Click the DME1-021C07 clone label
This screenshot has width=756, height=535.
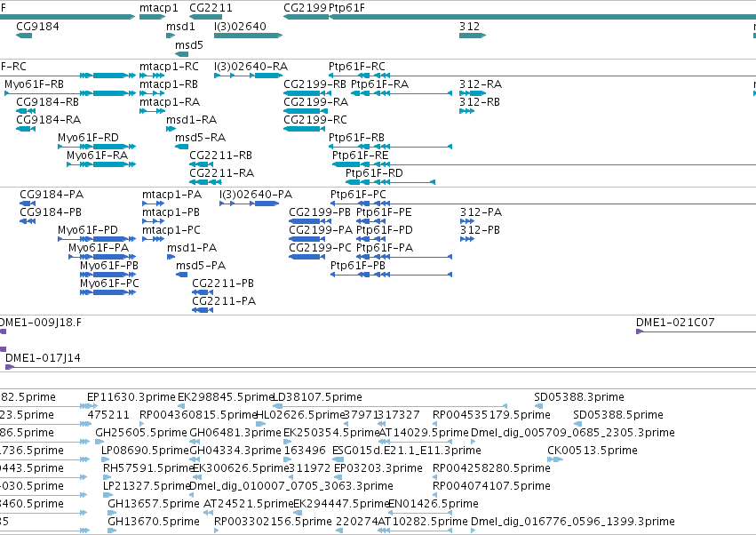[x=675, y=323]
